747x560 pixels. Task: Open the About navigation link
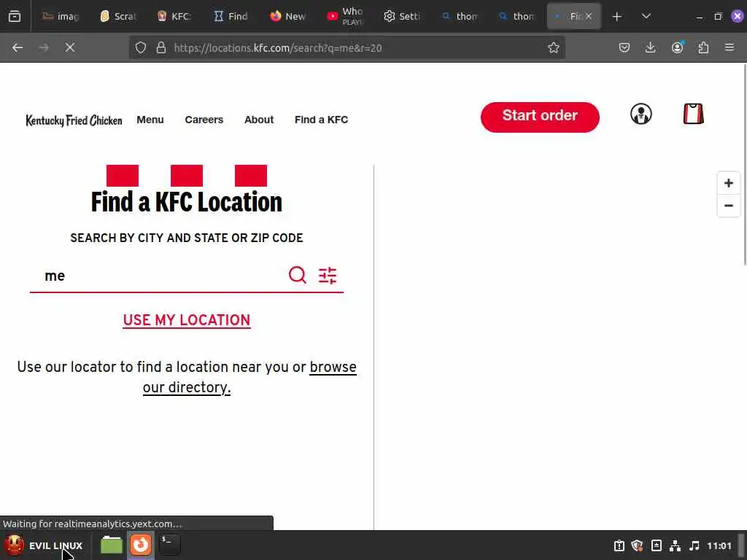[259, 120]
